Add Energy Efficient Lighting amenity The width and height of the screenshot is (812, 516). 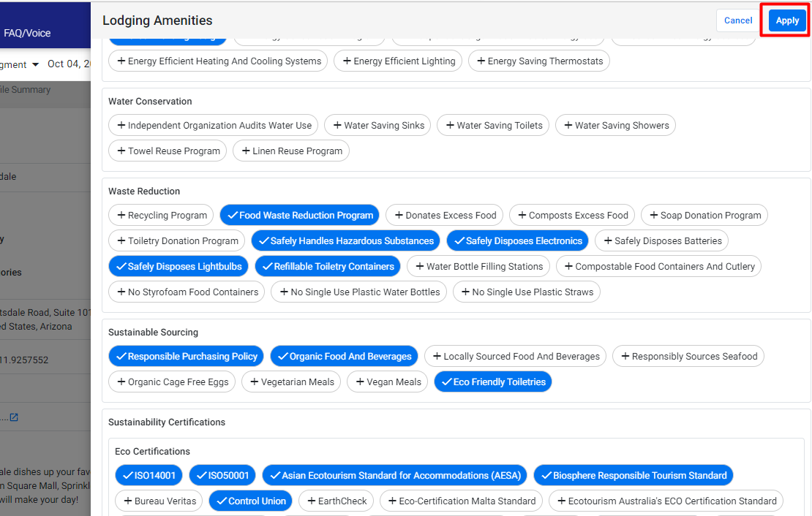click(x=398, y=61)
